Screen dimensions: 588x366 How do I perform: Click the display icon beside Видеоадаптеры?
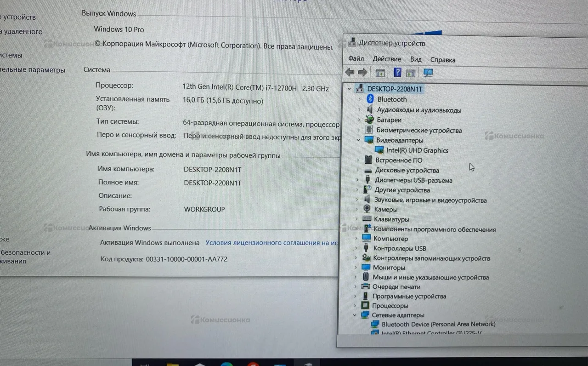point(368,140)
